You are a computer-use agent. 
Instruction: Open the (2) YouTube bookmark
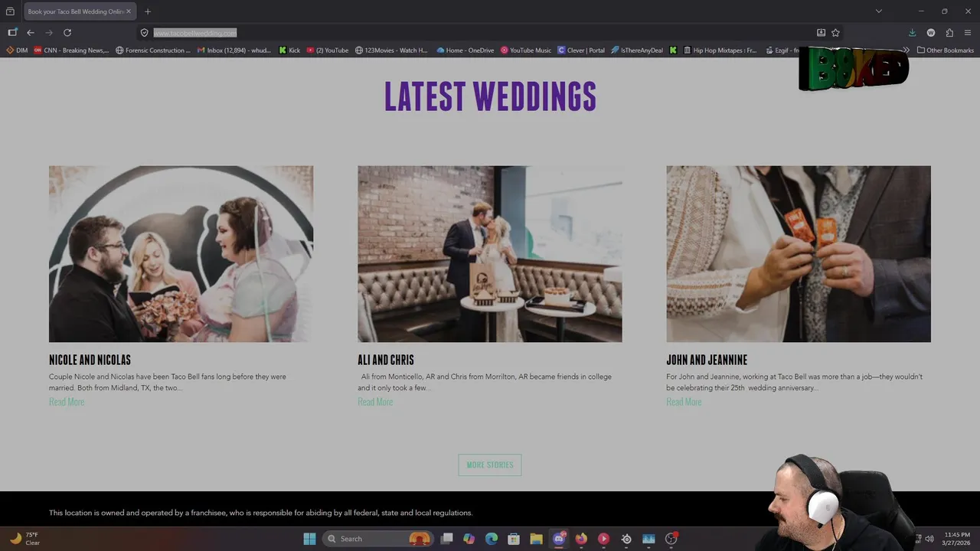pos(327,51)
